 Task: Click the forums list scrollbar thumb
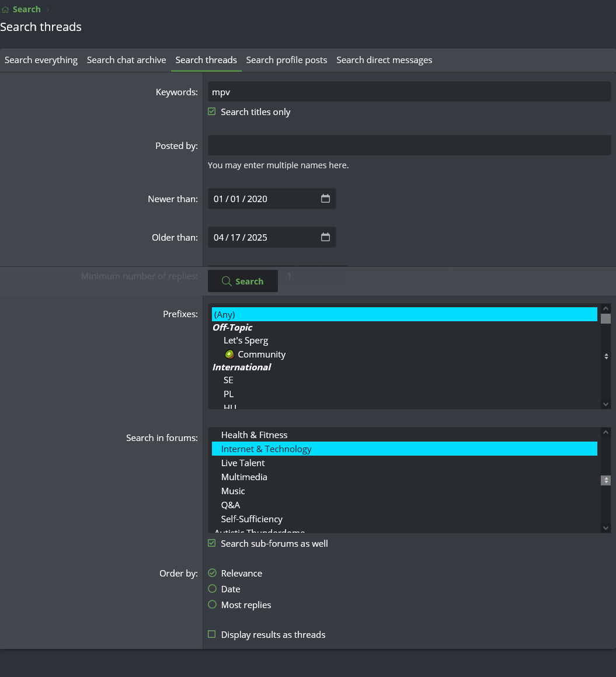pos(605,480)
